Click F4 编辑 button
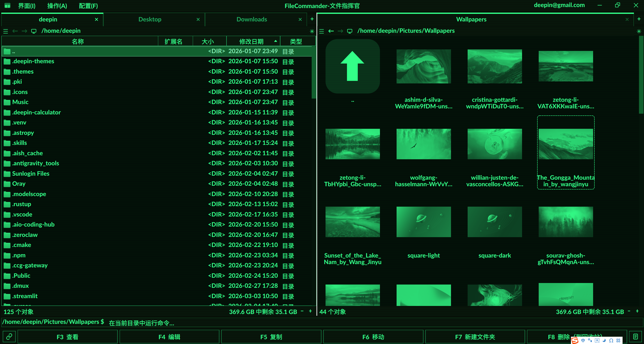This screenshot has height=344, width=644. point(169,337)
